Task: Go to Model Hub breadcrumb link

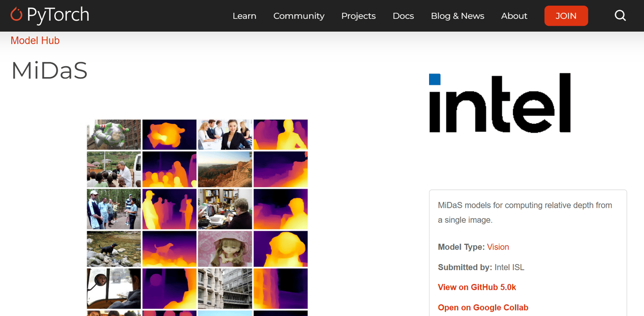Action: click(35, 41)
